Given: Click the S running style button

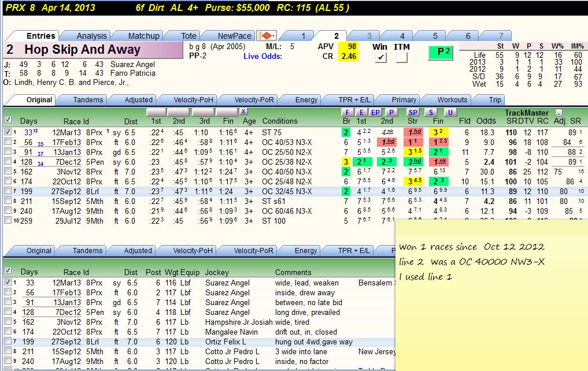Looking at the screenshot, I should 431,113.
